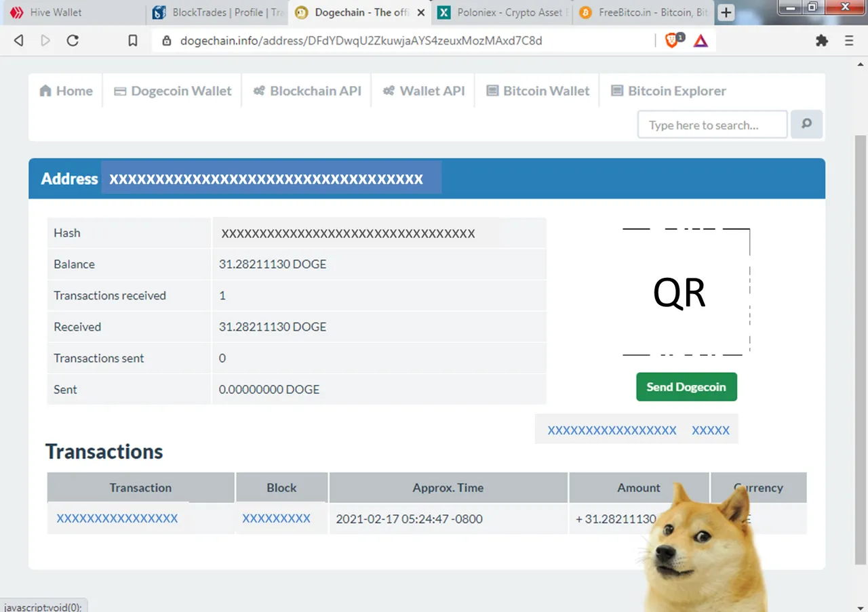This screenshot has height=612, width=868.
Task: Reload the Dogechain page
Action: point(73,41)
